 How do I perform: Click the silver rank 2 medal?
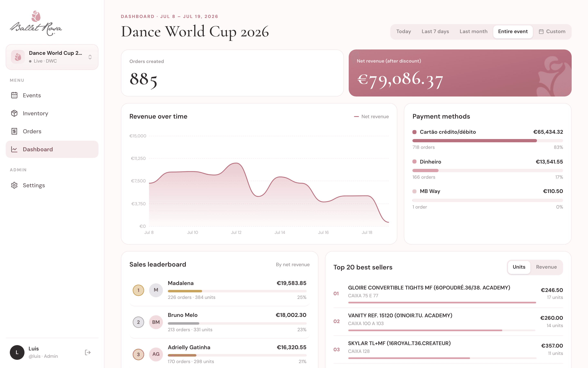pyautogui.click(x=138, y=322)
